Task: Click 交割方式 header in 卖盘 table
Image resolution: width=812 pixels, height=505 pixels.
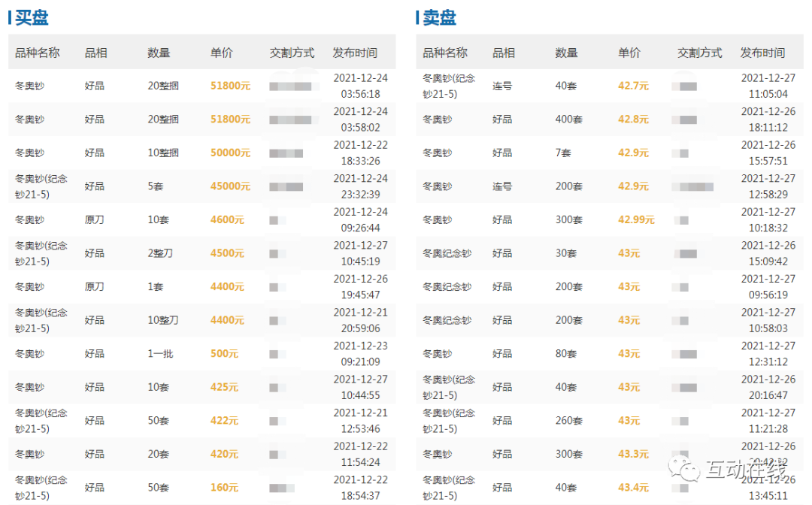Action: tap(700, 53)
